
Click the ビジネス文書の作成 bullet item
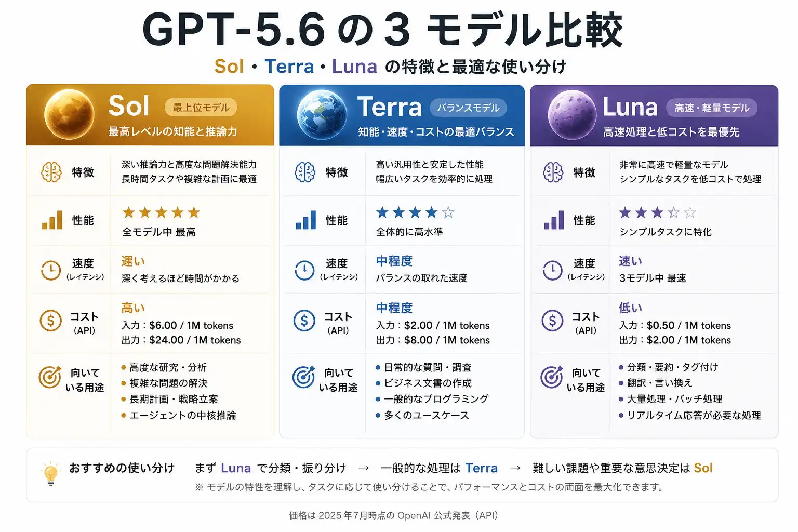coord(424,383)
